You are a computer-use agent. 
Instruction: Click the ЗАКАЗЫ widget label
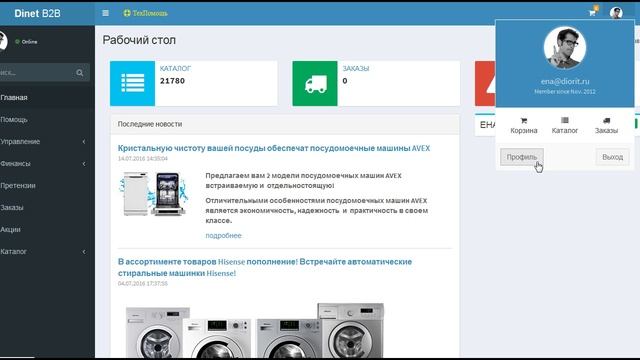tap(356, 69)
